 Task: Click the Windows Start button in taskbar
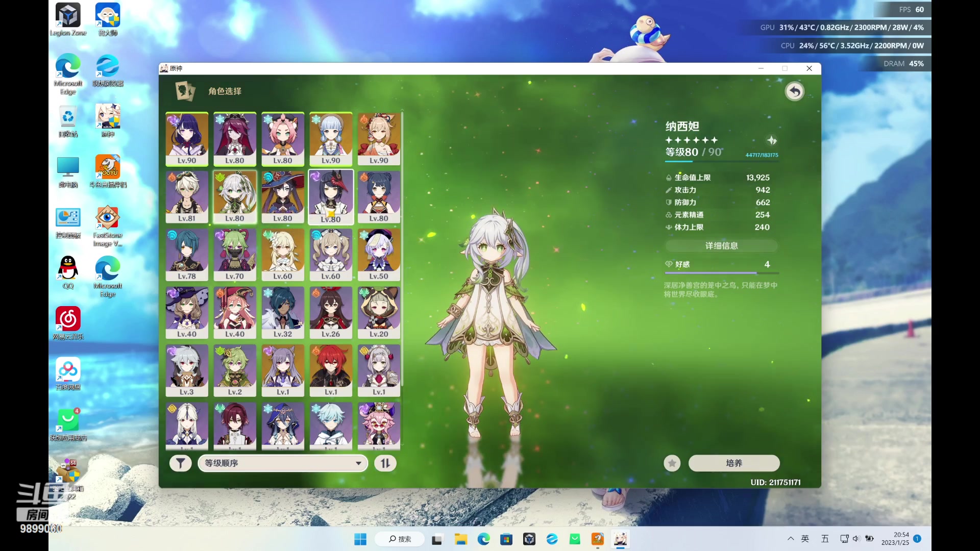click(360, 539)
